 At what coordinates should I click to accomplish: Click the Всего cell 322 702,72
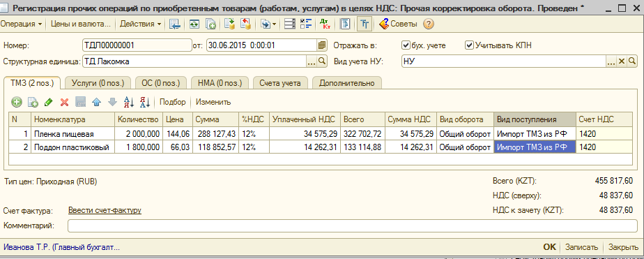coord(362,133)
